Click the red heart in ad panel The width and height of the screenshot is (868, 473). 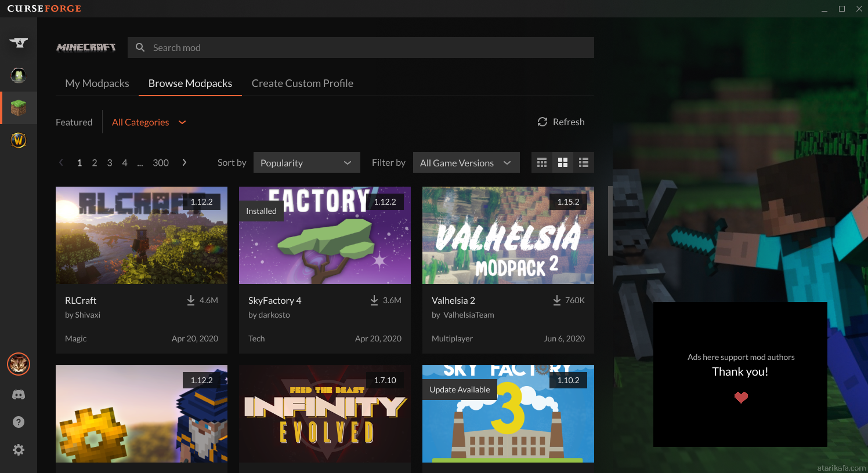coord(741,397)
